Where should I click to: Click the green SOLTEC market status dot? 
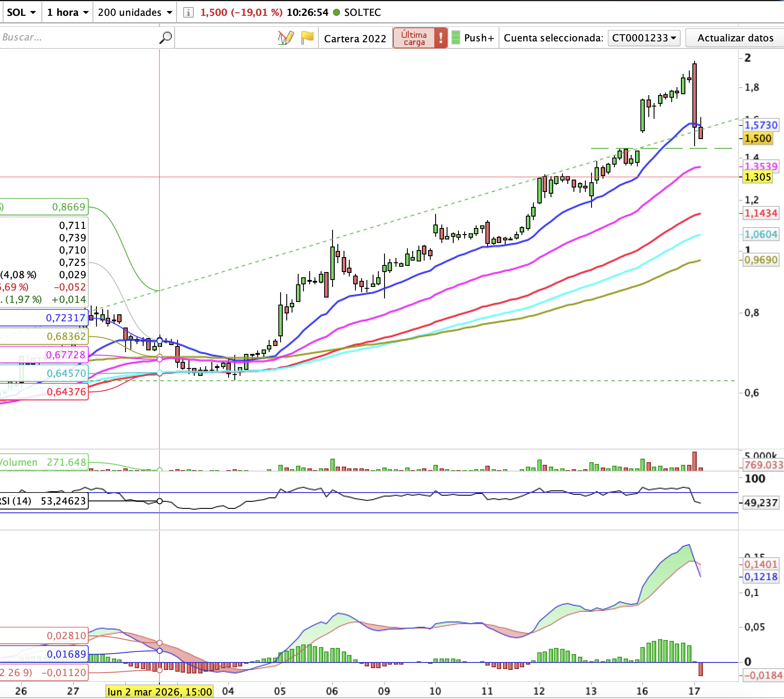coord(337,12)
